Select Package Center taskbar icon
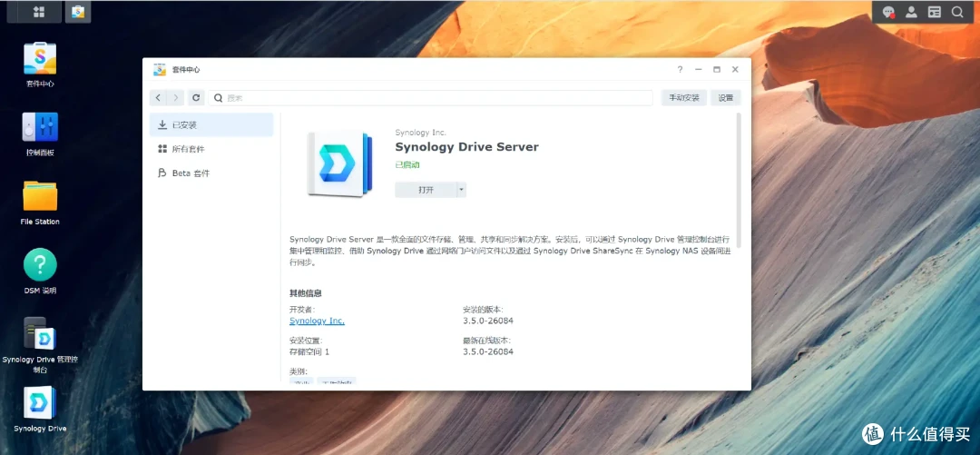The height and width of the screenshot is (455, 980). pos(78,11)
